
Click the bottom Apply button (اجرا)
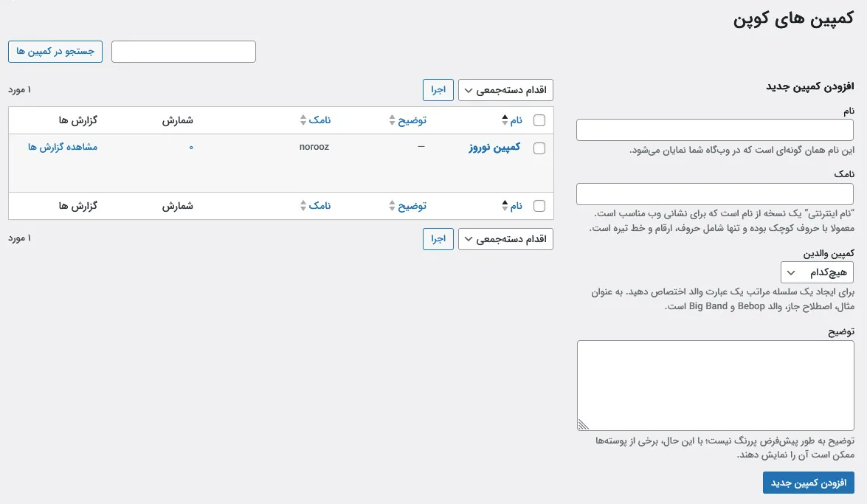tap(438, 239)
